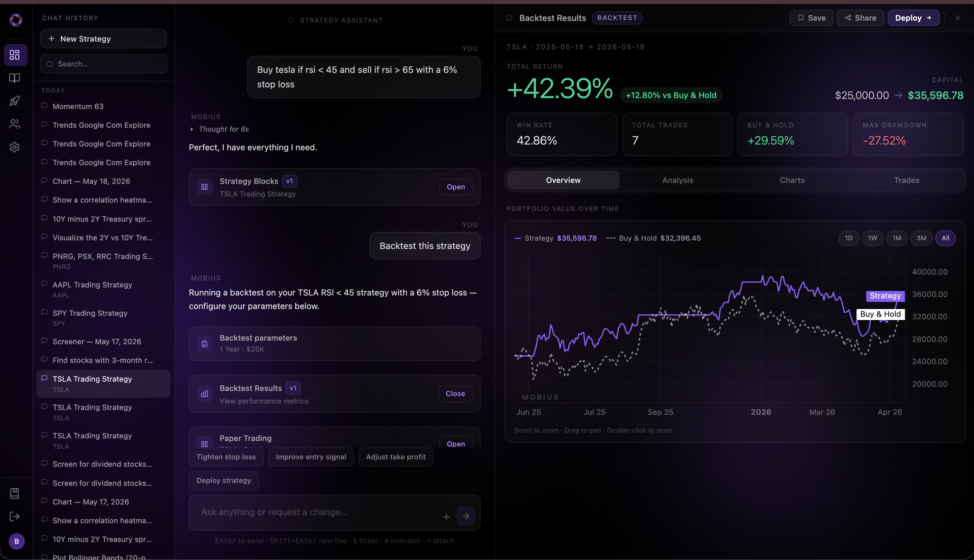Switch to the Overview tab

[563, 180]
